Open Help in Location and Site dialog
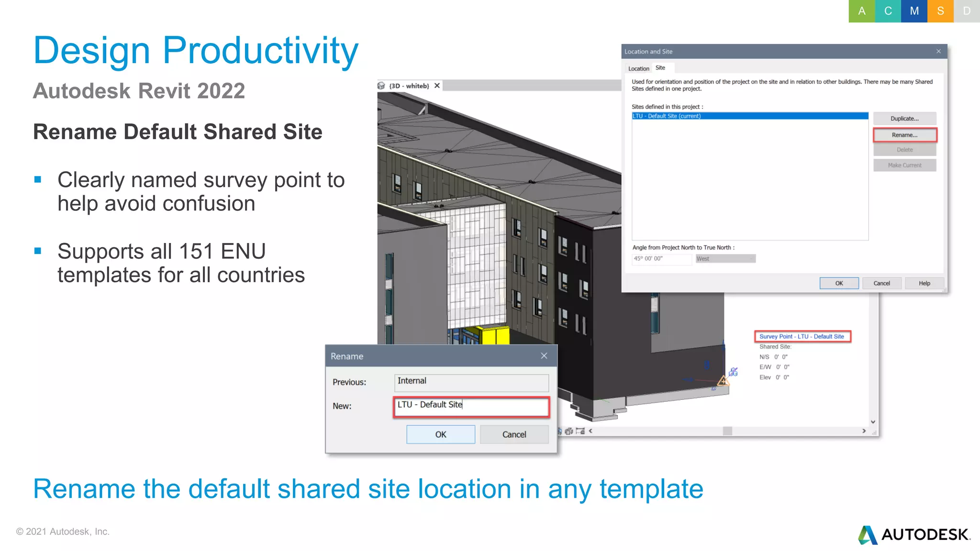The image size is (980, 551). [924, 283]
